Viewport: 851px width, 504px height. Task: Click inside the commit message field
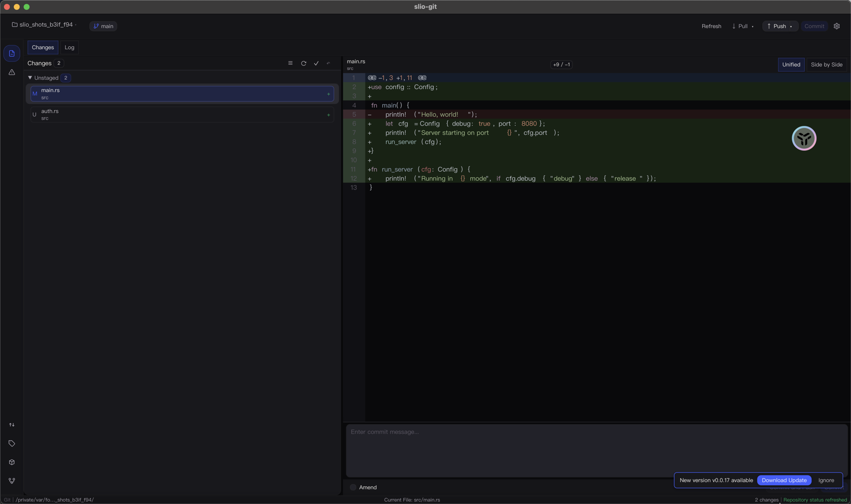(x=542, y=448)
